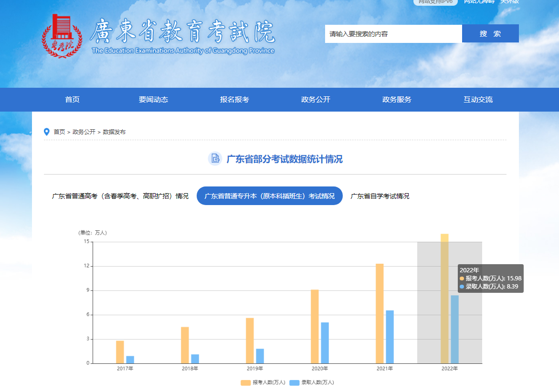Switch to the 广东省自学考试情况 tab
Image resolution: width=559 pixels, height=392 pixels.
coord(380,196)
